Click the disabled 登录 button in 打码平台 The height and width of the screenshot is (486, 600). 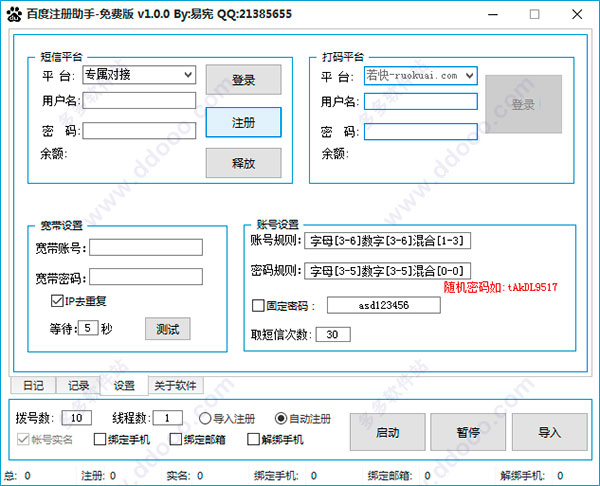[x=523, y=104]
